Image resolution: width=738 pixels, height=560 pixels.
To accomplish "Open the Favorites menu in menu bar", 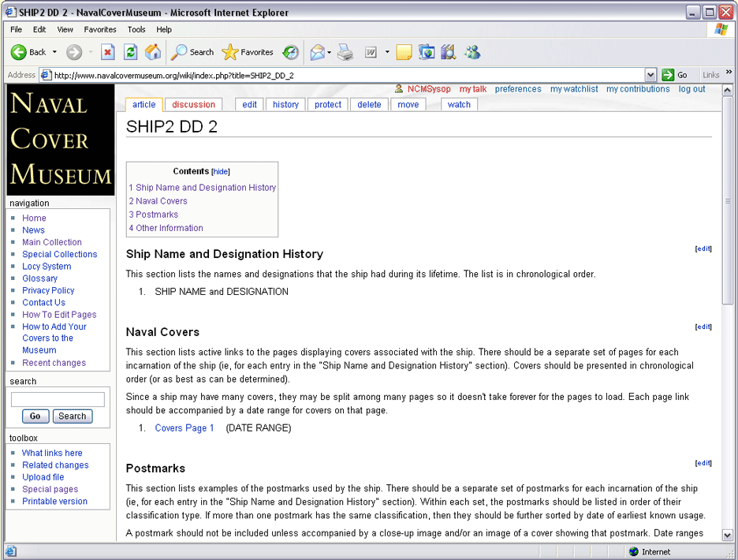I will (100, 29).
